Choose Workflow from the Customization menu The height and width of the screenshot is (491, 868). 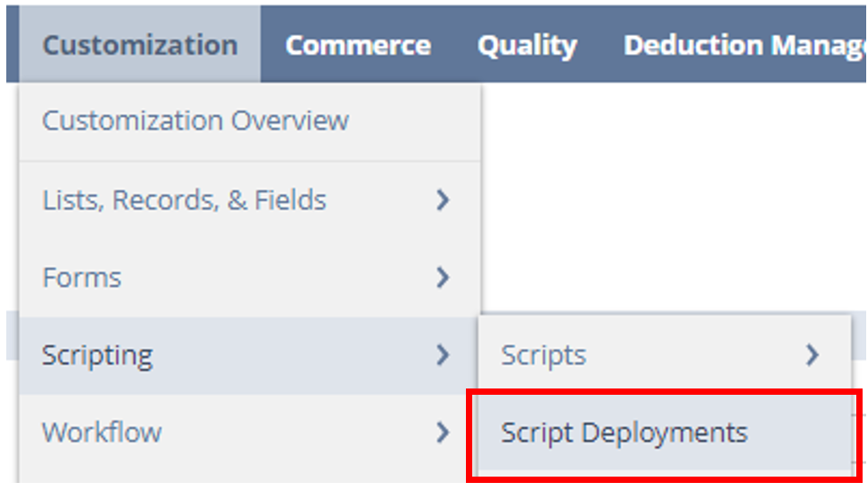point(102,433)
